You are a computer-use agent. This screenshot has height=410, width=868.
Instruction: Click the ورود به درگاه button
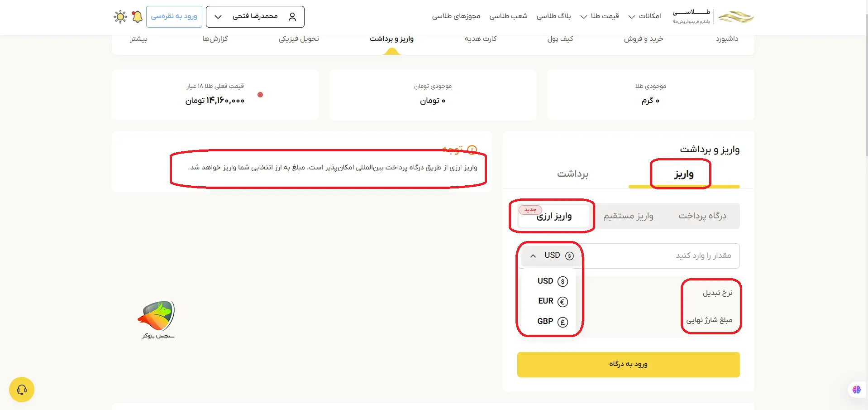(628, 364)
